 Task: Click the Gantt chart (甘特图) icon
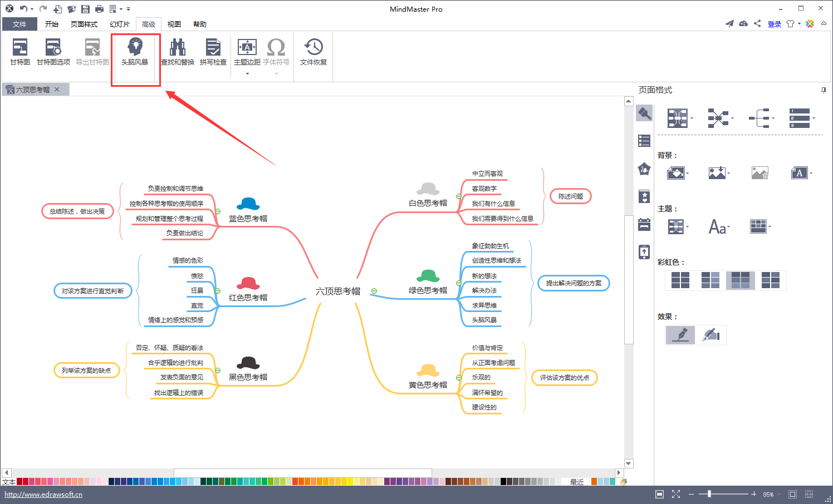point(20,52)
